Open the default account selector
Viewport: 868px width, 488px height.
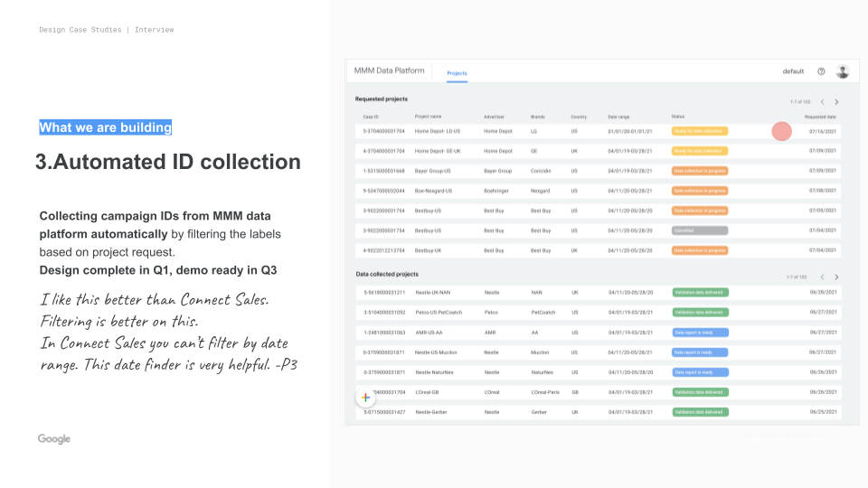click(x=793, y=71)
